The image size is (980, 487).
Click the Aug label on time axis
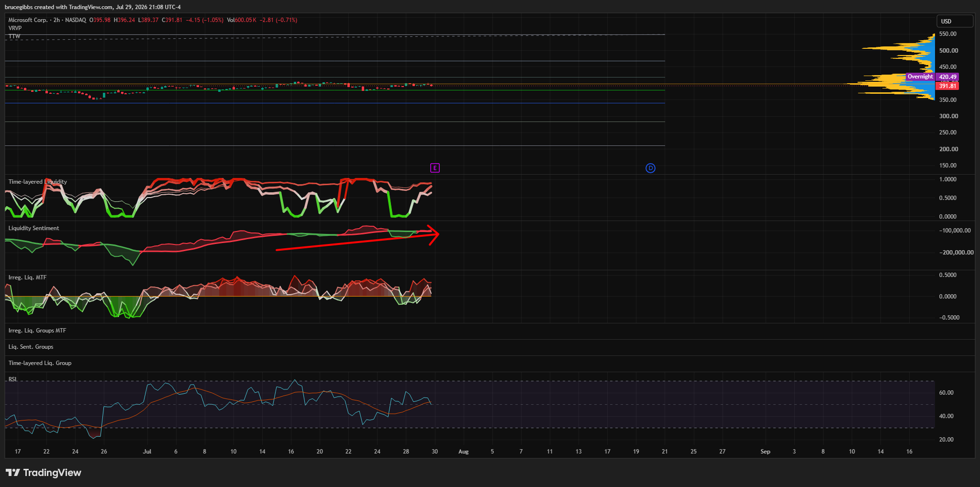click(x=463, y=452)
